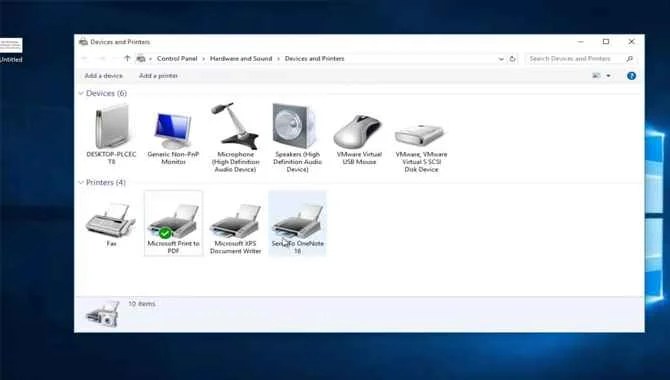Open the view options dropdown arrow
The image size is (670, 380).
[608, 76]
